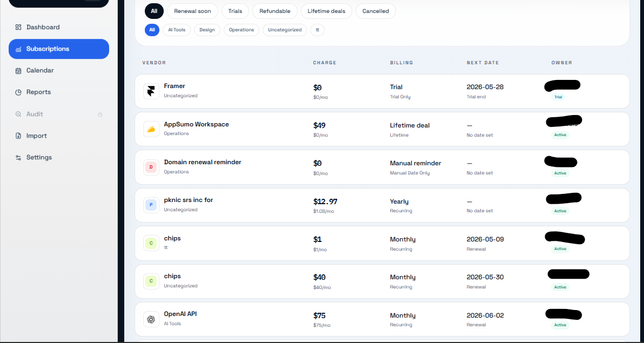The image size is (644, 343).
Task: Click the Trial status badge on Framer row
Action: [x=558, y=97]
